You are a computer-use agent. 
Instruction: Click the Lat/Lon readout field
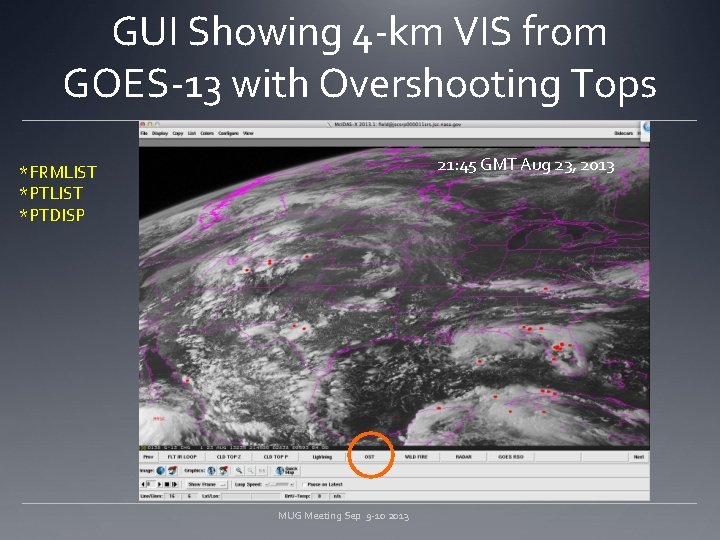(251, 496)
